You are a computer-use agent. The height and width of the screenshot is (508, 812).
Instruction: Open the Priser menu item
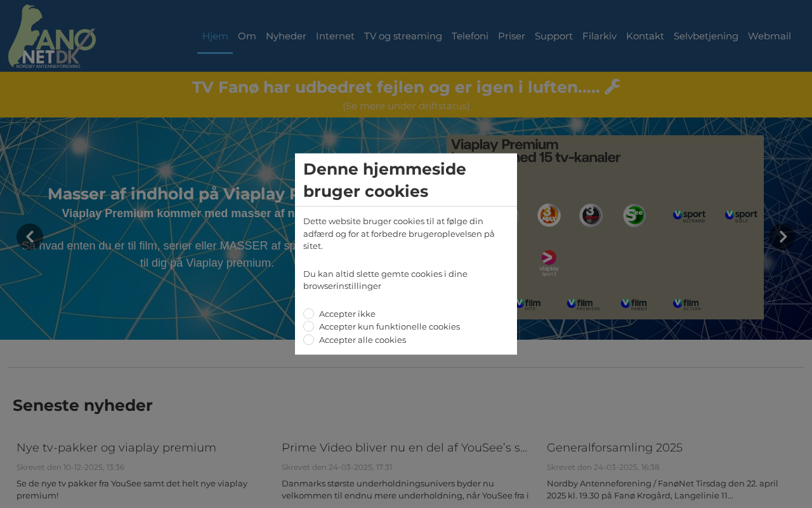511,36
